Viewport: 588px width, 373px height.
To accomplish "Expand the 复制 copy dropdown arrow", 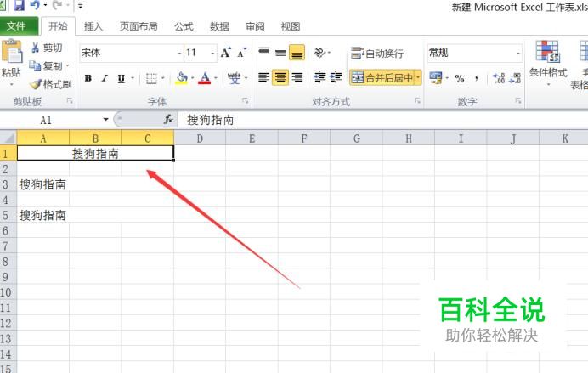I will pyautogui.click(x=67, y=65).
